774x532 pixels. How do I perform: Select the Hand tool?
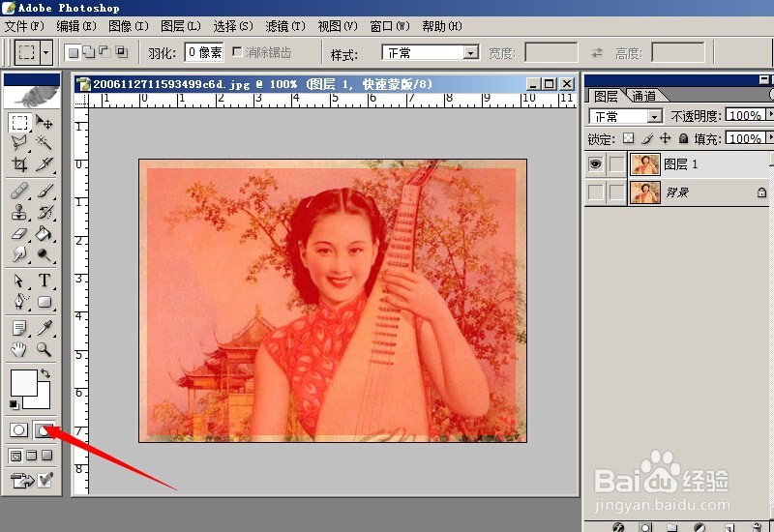coord(19,349)
